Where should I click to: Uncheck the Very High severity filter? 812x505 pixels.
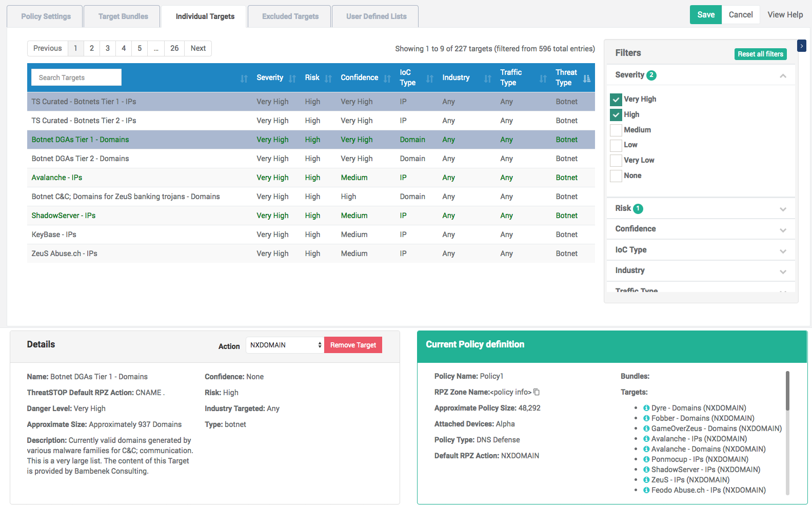pos(616,100)
